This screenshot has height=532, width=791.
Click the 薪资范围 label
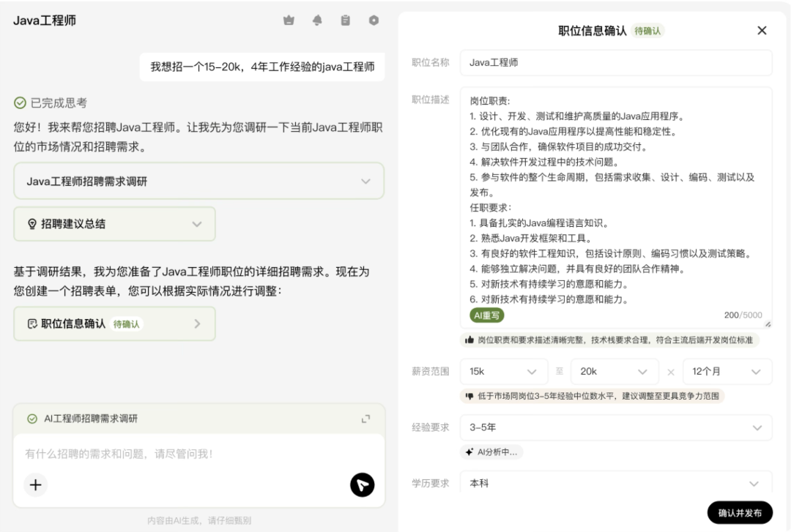coord(431,372)
